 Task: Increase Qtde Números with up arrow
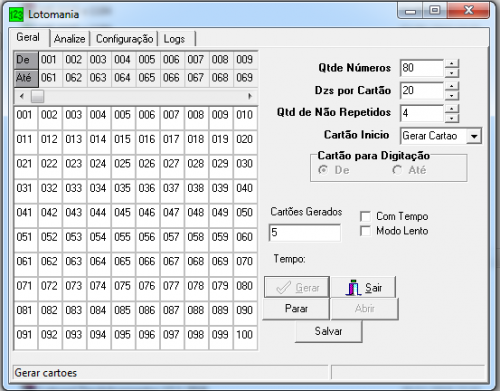pos(452,63)
